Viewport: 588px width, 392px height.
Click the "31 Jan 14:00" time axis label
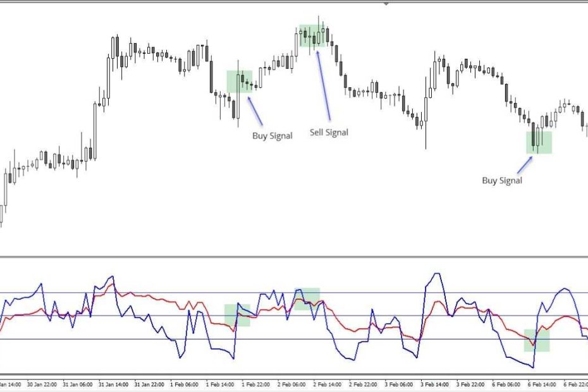click(x=114, y=384)
